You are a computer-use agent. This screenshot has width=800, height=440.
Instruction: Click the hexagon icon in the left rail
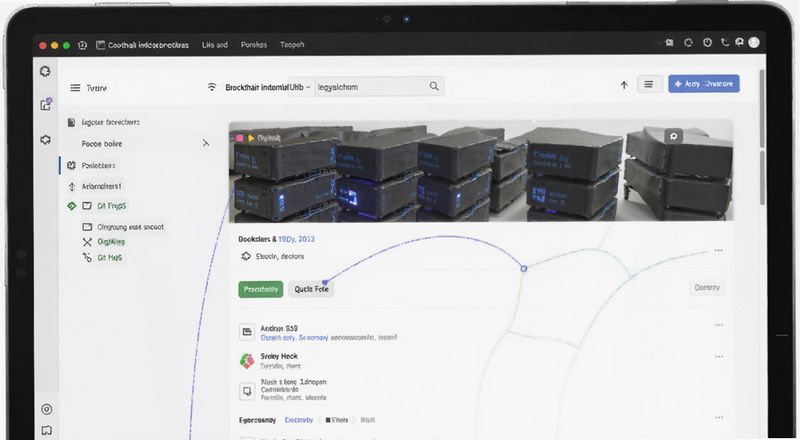[x=45, y=140]
